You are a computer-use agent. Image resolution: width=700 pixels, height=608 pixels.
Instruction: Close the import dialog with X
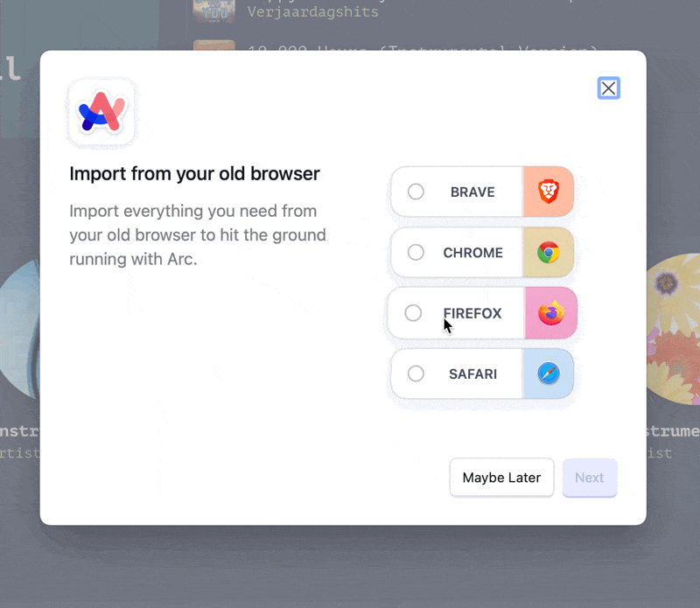(609, 88)
